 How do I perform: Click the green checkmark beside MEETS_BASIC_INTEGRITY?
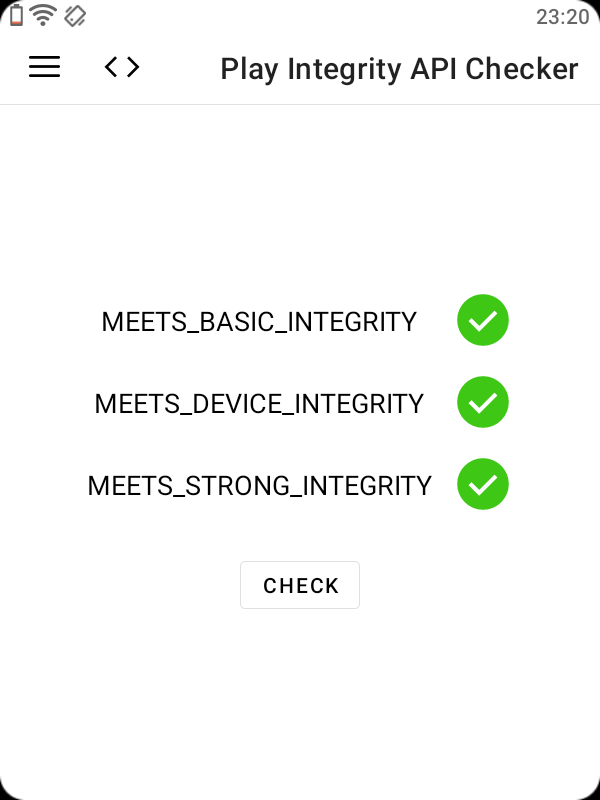(483, 321)
